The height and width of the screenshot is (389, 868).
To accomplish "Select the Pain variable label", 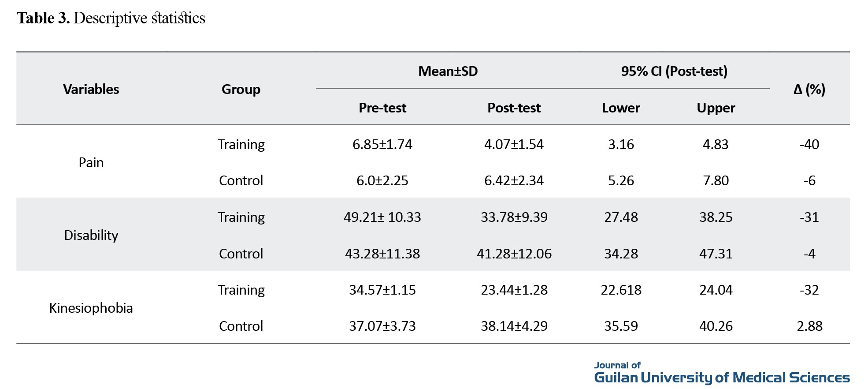I will [91, 162].
